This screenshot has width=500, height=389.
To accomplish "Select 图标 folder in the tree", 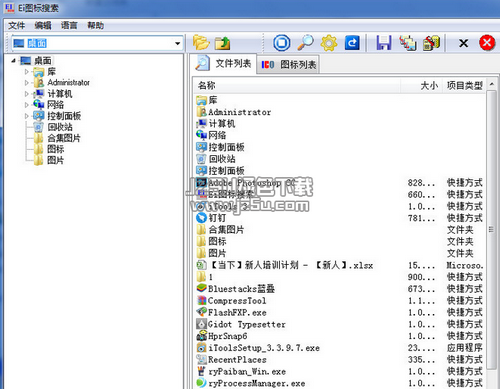I will point(55,149).
